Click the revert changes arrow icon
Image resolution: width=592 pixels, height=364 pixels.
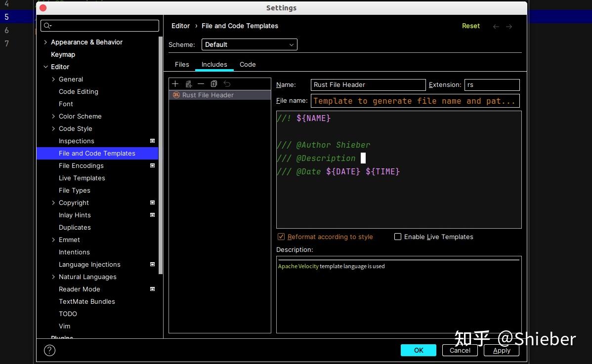tap(227, 84)
